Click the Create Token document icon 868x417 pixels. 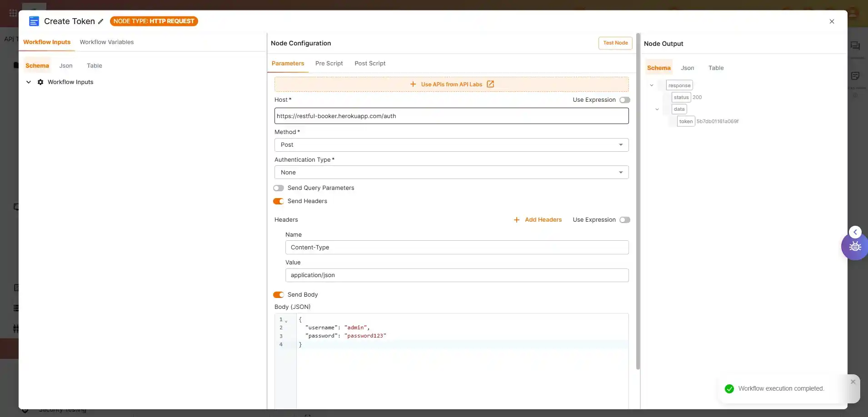pos(34,21)
